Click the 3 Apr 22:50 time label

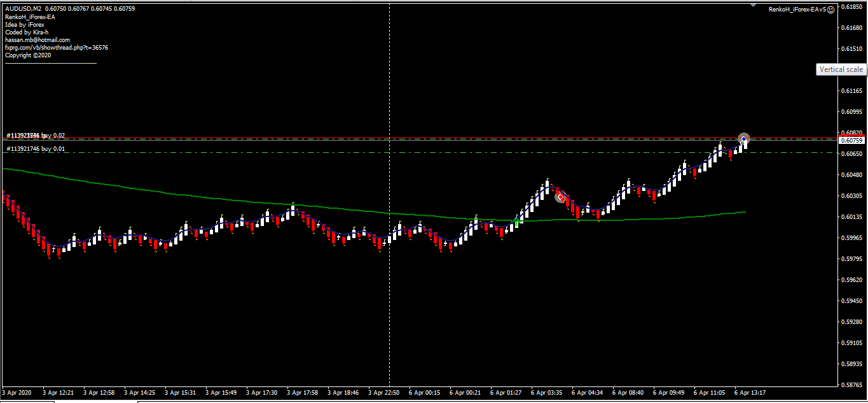tap(383, 393)
